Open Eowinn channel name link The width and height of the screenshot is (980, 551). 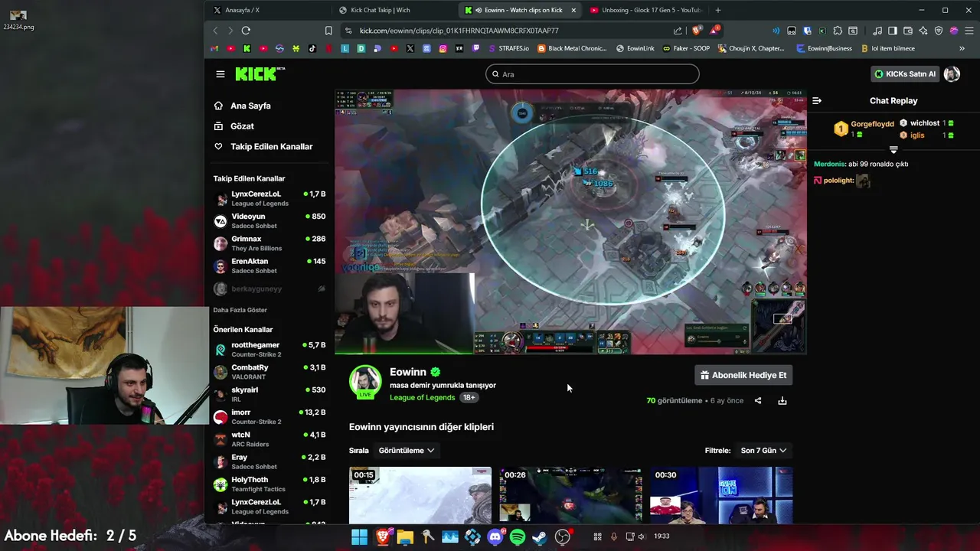(x=408, y=372)
